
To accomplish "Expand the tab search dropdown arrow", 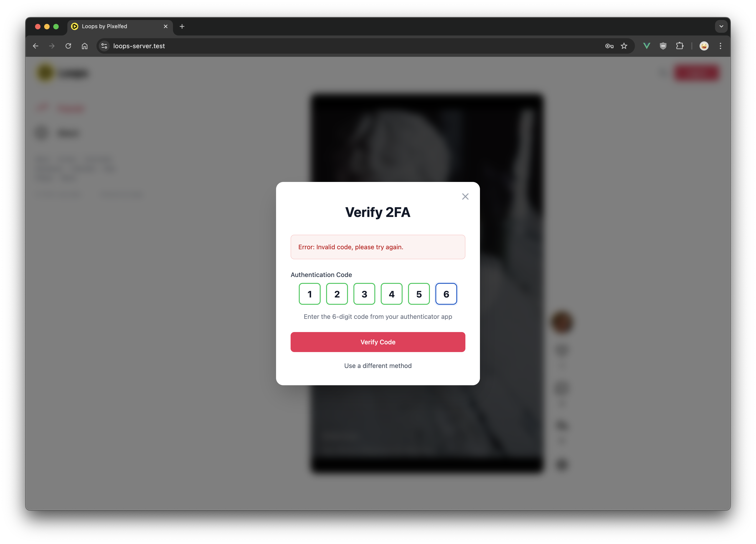I will pyautogui.click(x=721, y=26).
